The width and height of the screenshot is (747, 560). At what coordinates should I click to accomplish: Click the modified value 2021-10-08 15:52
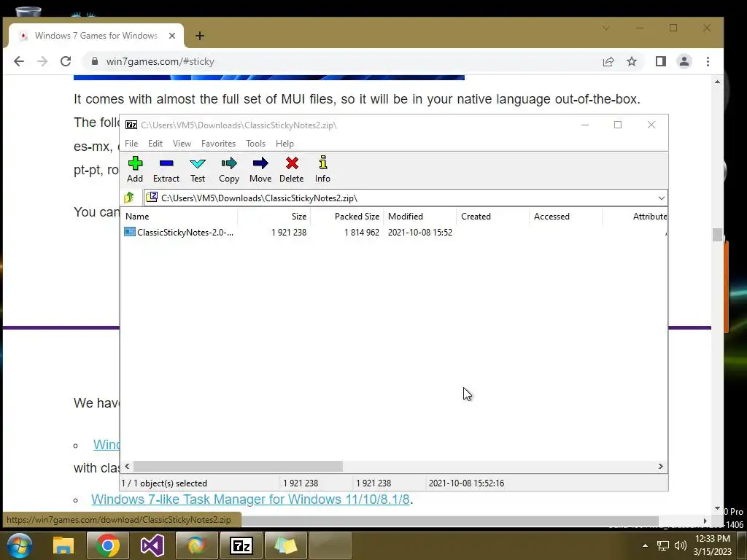pyautogui.click(x=419, y=233)
